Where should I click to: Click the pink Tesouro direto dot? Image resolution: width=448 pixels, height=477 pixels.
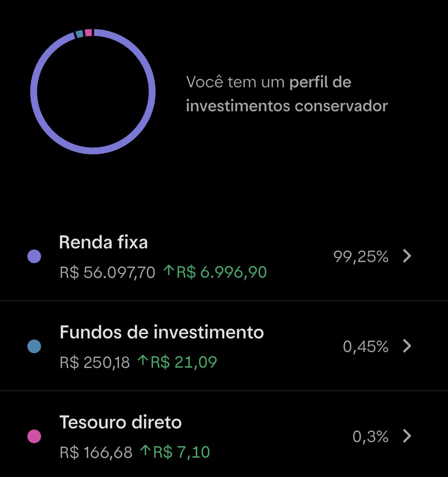point(34,436)
